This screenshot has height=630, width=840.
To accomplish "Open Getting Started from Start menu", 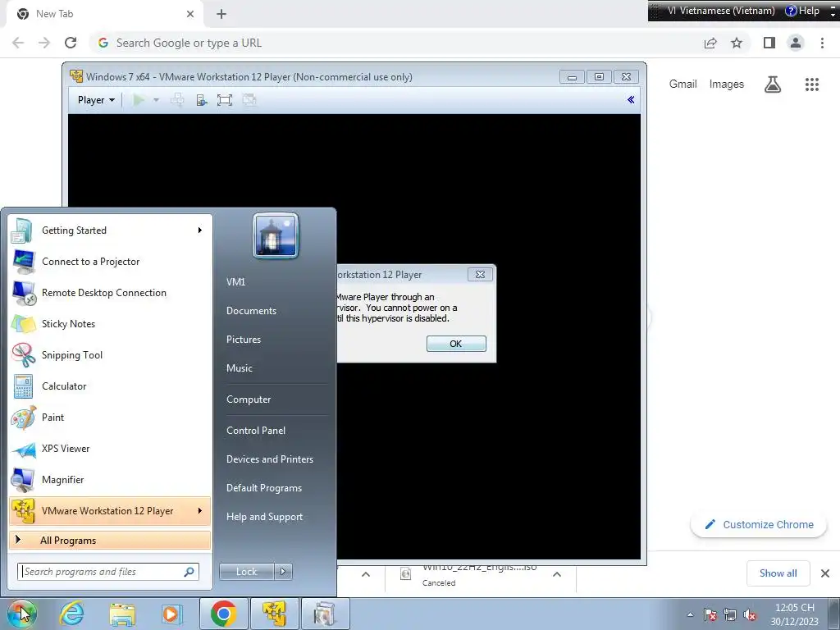I will click(110, 231).
